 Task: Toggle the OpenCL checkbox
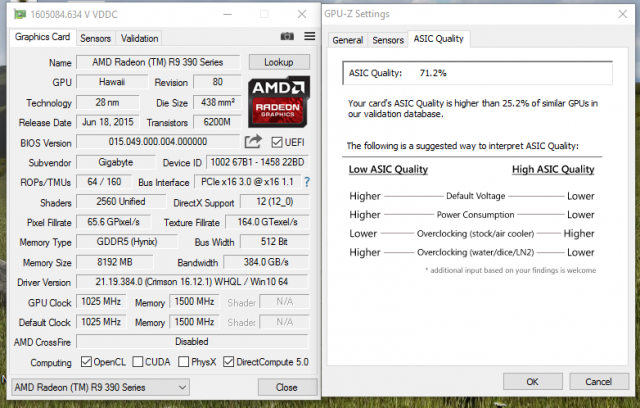click(85, 362)
